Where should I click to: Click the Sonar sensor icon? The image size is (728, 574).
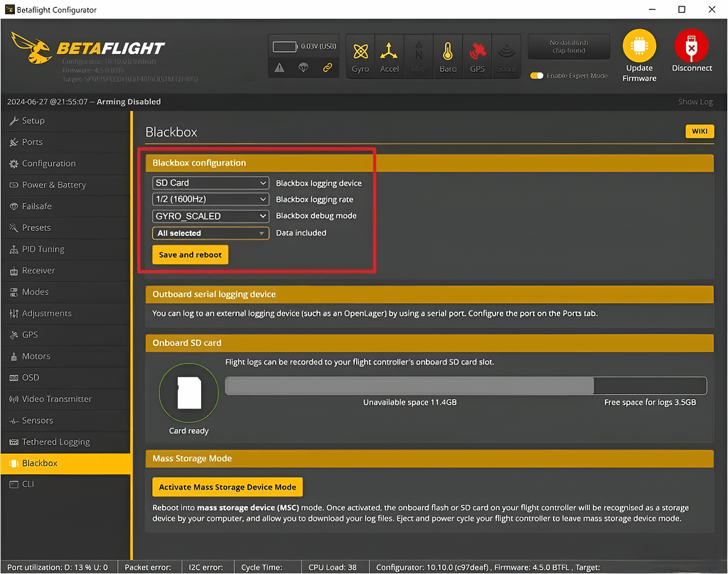tap(506, 52)
